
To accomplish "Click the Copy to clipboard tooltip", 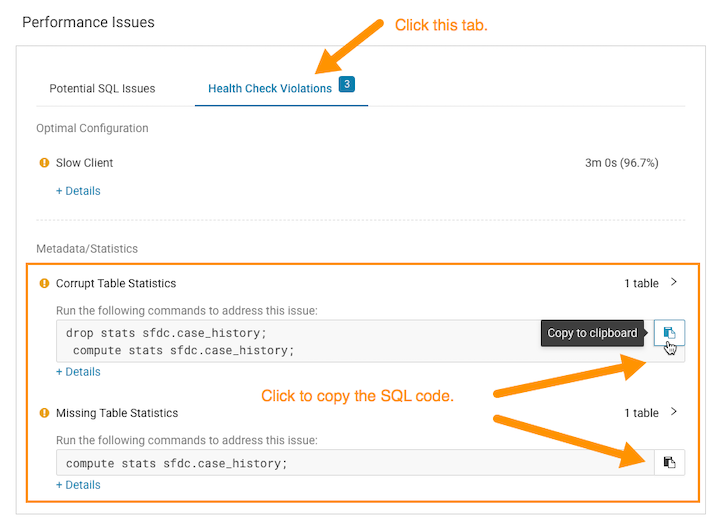I will [593, 333].
